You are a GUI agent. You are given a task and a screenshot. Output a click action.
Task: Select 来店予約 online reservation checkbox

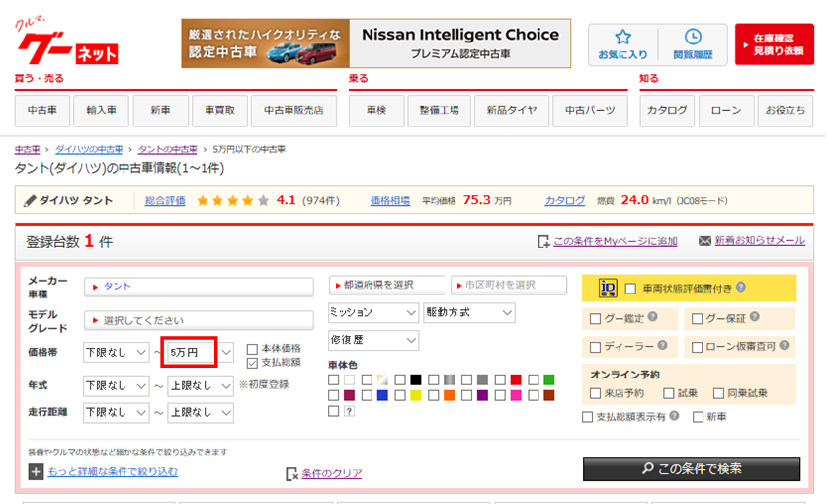595,393
